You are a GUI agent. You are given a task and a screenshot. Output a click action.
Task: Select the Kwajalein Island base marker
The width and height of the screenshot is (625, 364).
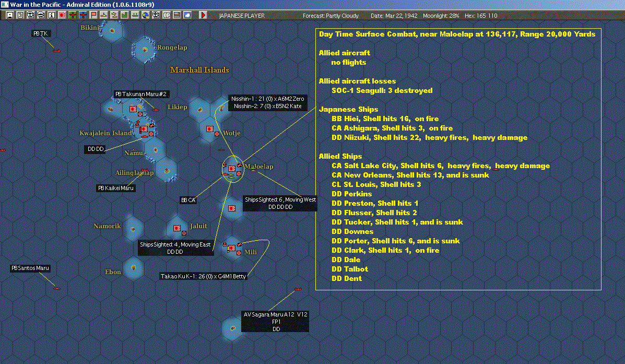[x=144, y=129]
